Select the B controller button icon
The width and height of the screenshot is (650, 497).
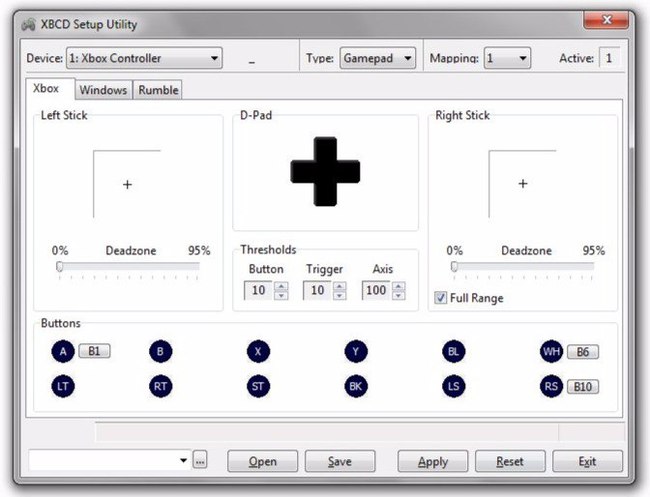point(160,351)
